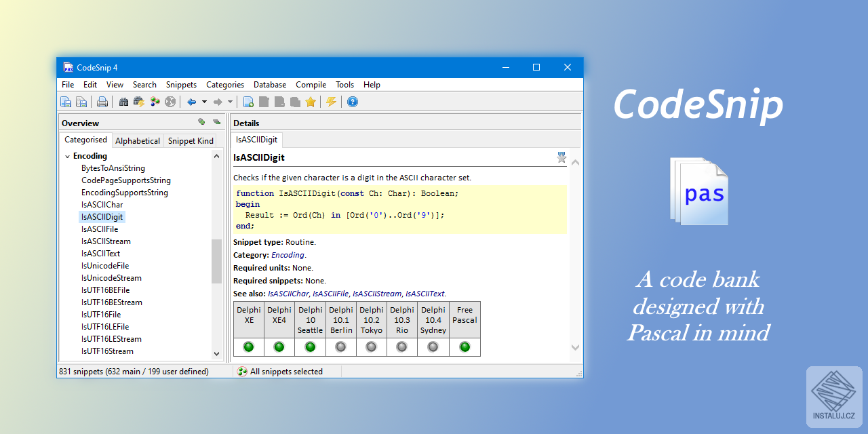
Task: Click the '831 snippets' status bar text
Action: click(134, 372)
